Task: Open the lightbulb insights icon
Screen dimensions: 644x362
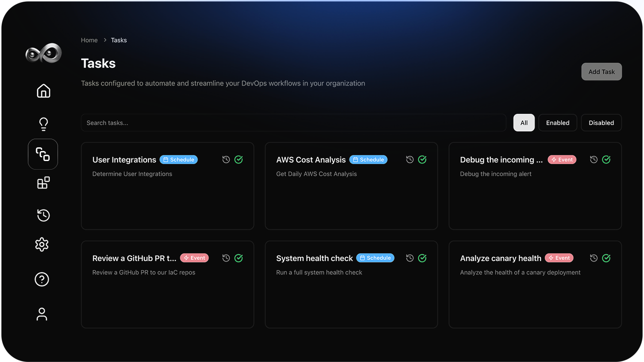Action: pyautogui.click(x=43, y=124)
